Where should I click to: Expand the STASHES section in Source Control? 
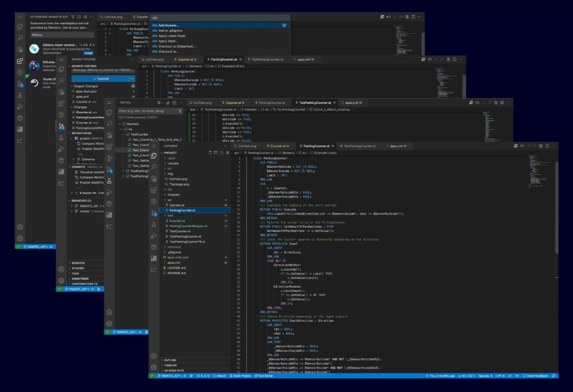[78, 268]
